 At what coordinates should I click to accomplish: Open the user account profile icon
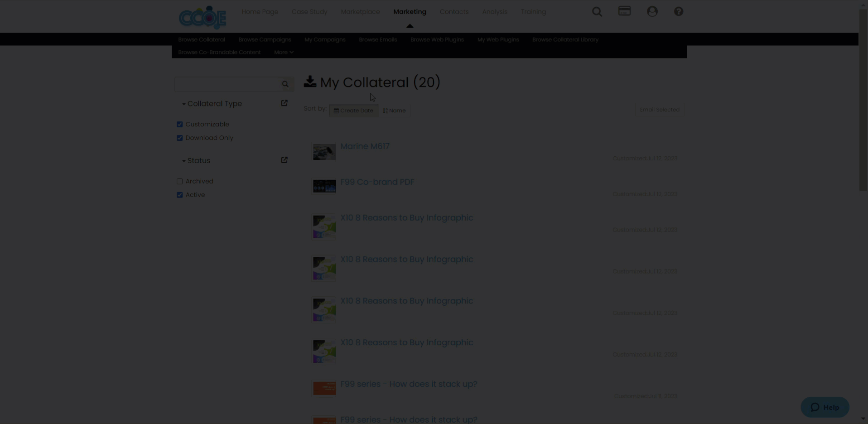tap(652, 11)
